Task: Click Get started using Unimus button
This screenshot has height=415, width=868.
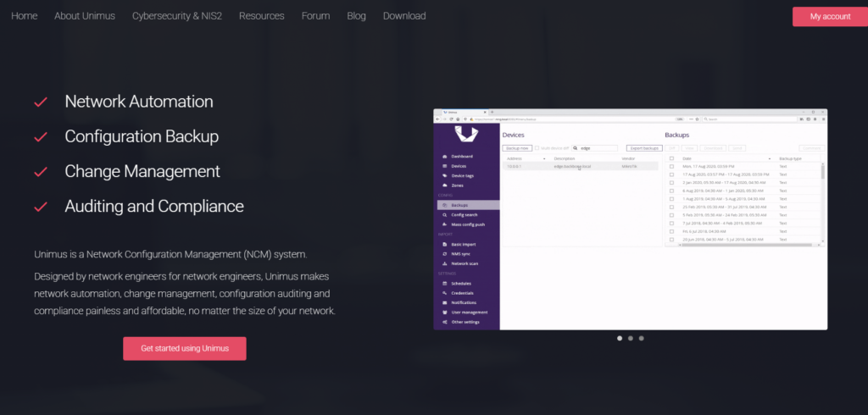Action: [184, 349]
